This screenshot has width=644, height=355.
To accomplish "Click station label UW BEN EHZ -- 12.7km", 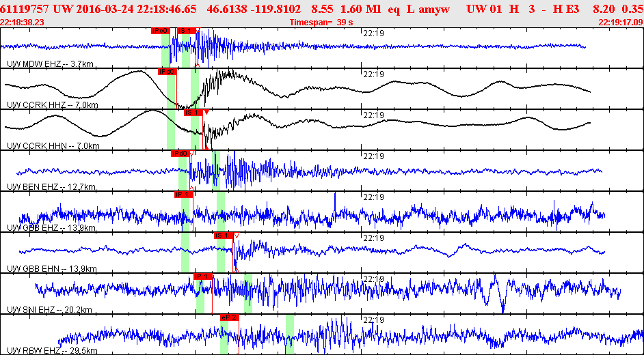I will pos(51,187).
